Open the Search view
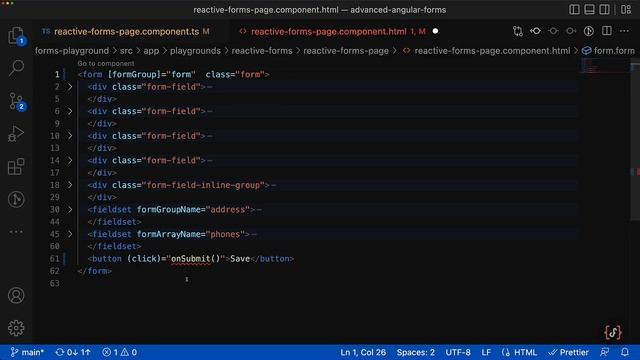The height and width of the screenshot is (360, 640). pyautogui.click(x=16, y=68)
